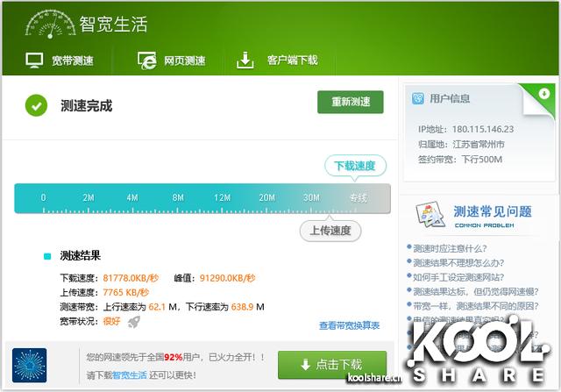Switch to the 网页测速 tab
Screen dimensions: 561x392
tap(172, 61)
